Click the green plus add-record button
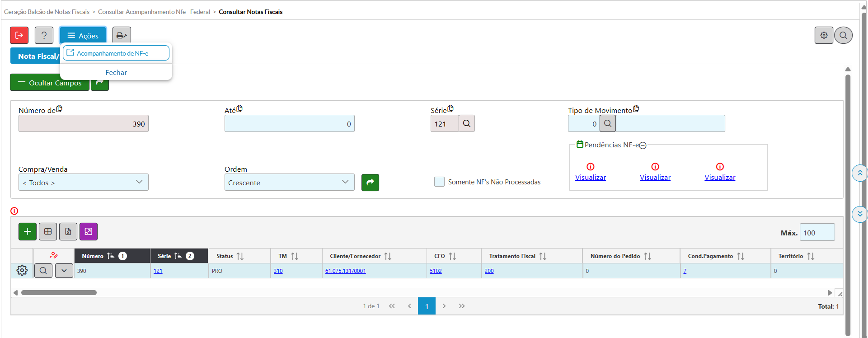Viewport: 868px width, 338px height. pyautogui.click(x=28, y=232)
